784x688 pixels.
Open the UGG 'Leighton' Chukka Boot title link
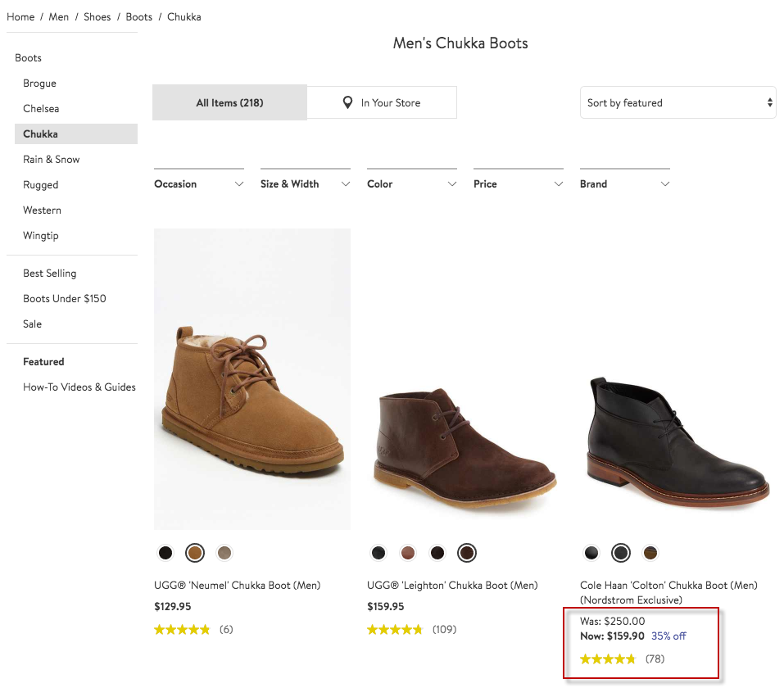click(452, 586)
